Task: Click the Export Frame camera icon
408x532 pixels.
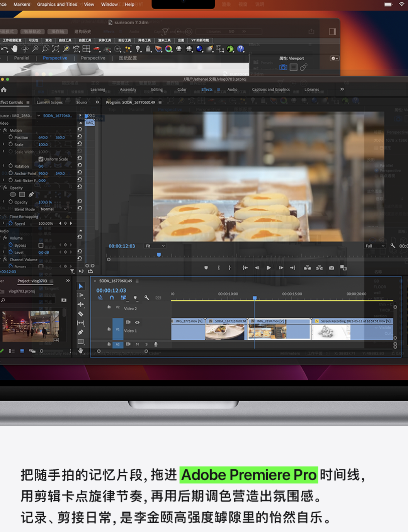Action: 331,268
